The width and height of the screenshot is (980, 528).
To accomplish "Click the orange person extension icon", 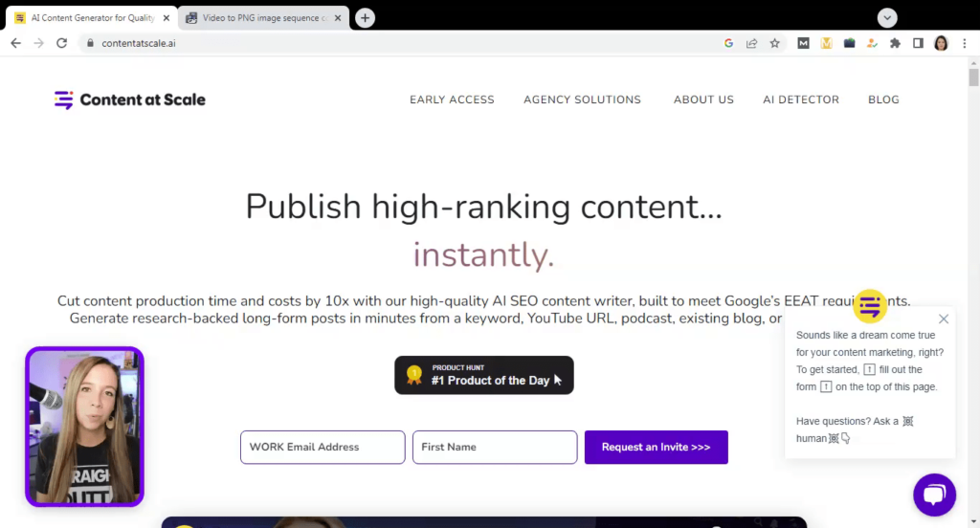I will (x=872, y=43).
